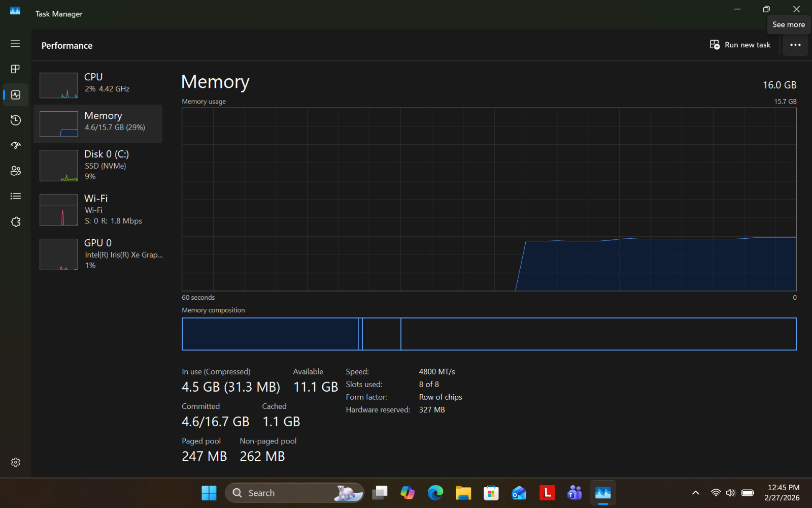Open File Explorer from the taskbar
Image resolution: width=812 pixels, height=508 pixels.
463,493
